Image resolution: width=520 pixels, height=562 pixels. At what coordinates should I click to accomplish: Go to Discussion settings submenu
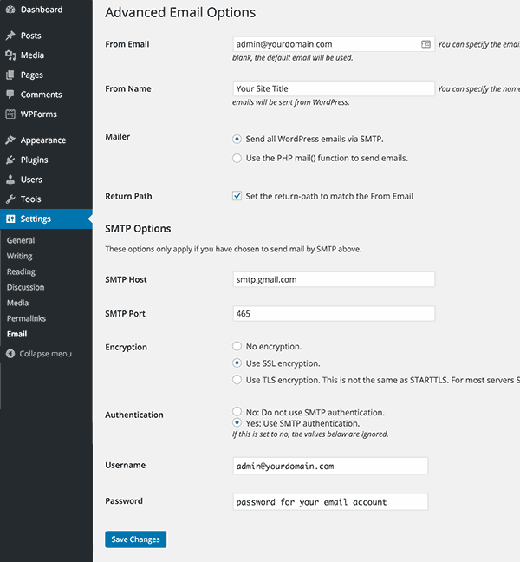(x=25, y=287)
